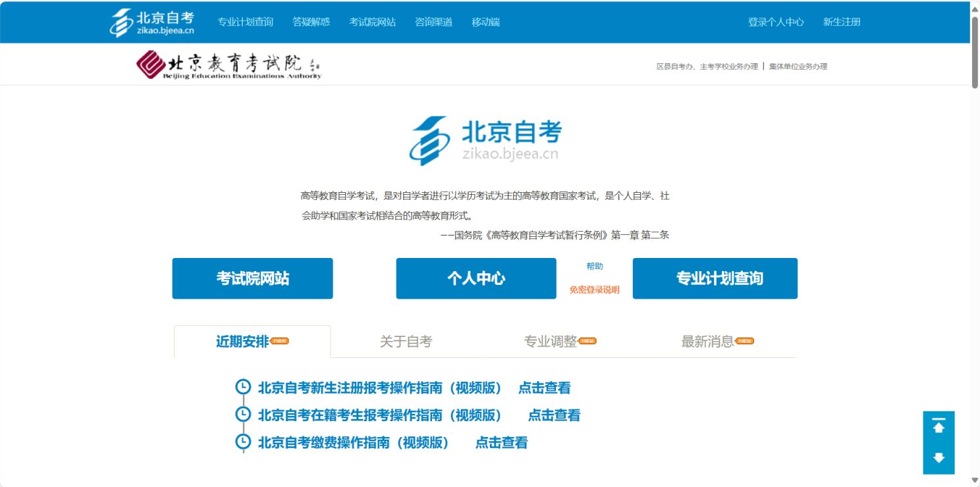The height and width of the screenshot is (487, 980).
Task: Click the text 《高等教育自学考试暂行条例》第一章 第二条
Action: 578,235
